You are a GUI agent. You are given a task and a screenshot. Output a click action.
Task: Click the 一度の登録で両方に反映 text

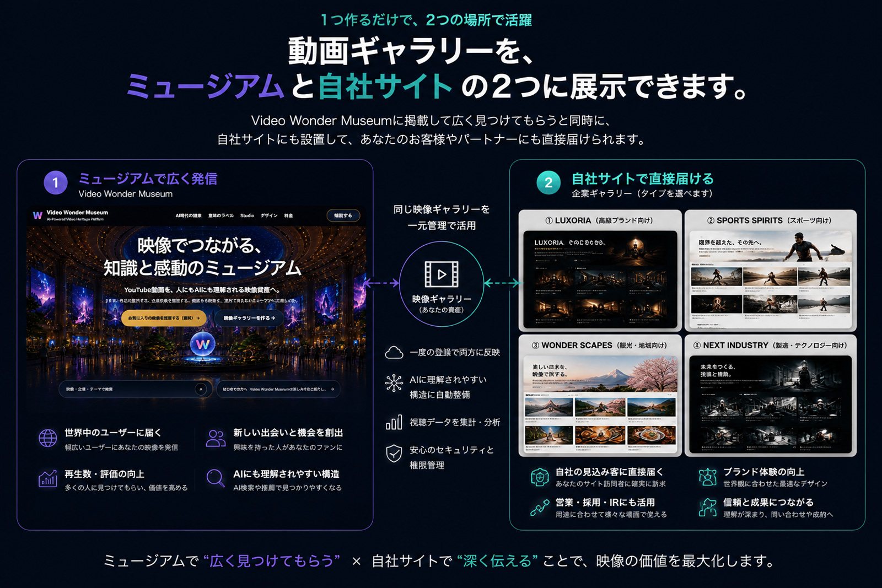(x=455, y=353)
